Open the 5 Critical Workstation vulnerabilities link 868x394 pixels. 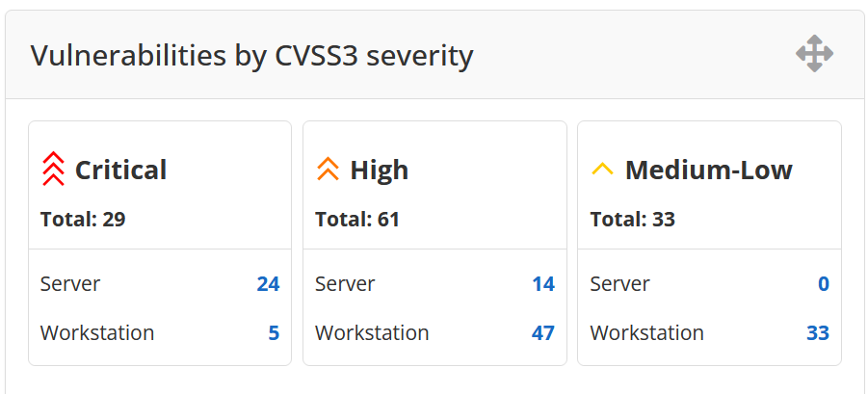pos(274,333)
